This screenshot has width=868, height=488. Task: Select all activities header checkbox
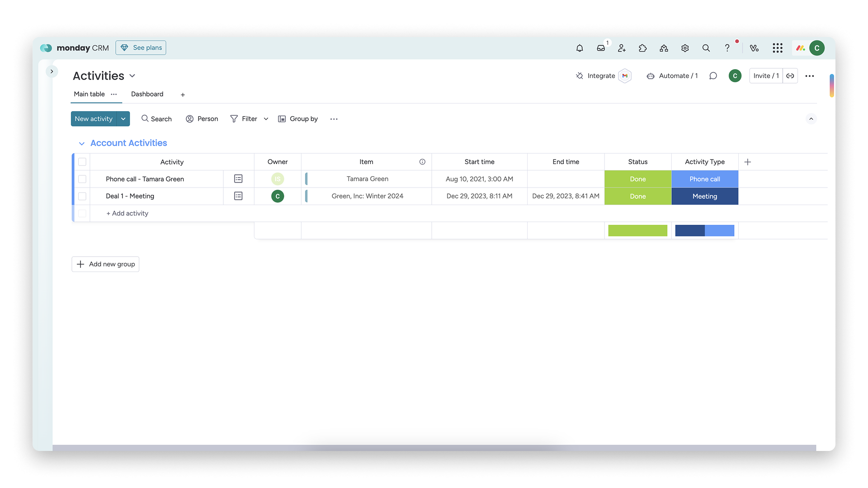point(82,162)
